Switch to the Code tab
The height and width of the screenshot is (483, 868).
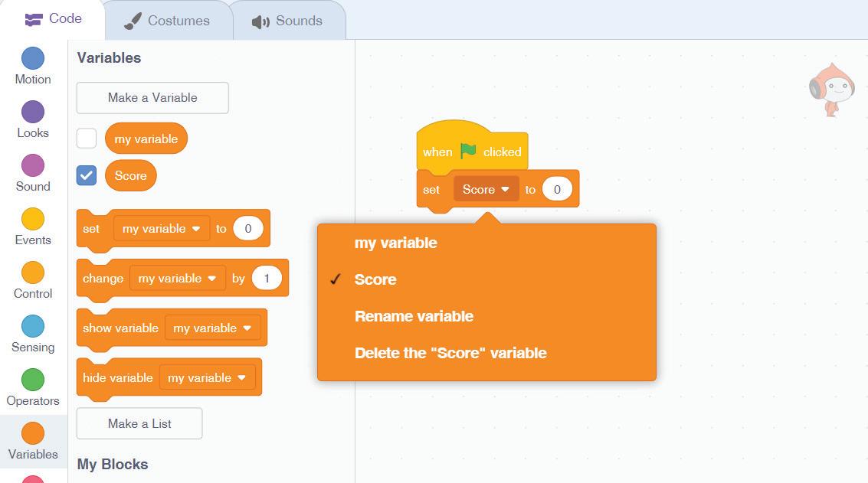53,19
